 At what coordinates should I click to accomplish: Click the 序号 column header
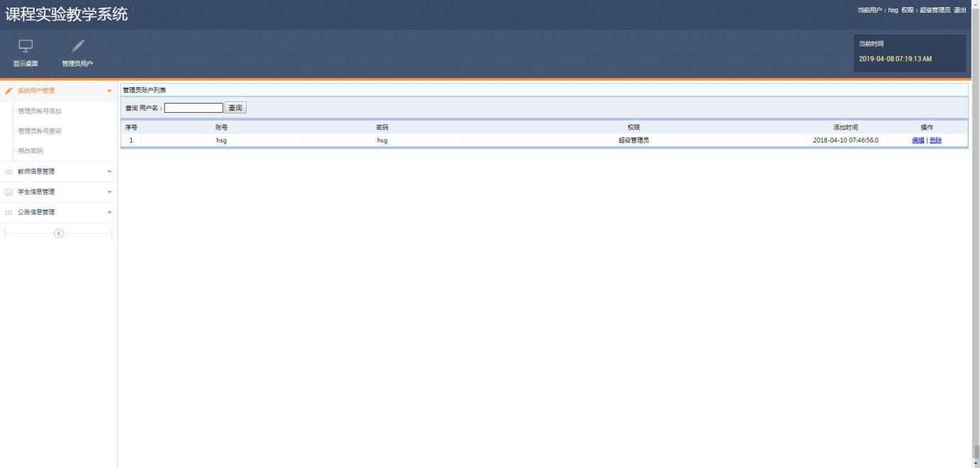pyautogui.click(x=131, y=128)
